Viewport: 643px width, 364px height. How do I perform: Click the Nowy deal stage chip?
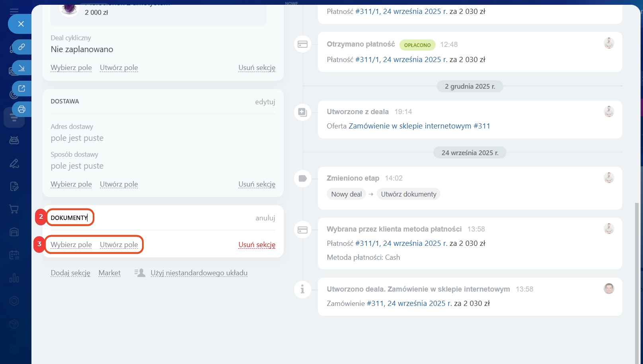[346, 194]
